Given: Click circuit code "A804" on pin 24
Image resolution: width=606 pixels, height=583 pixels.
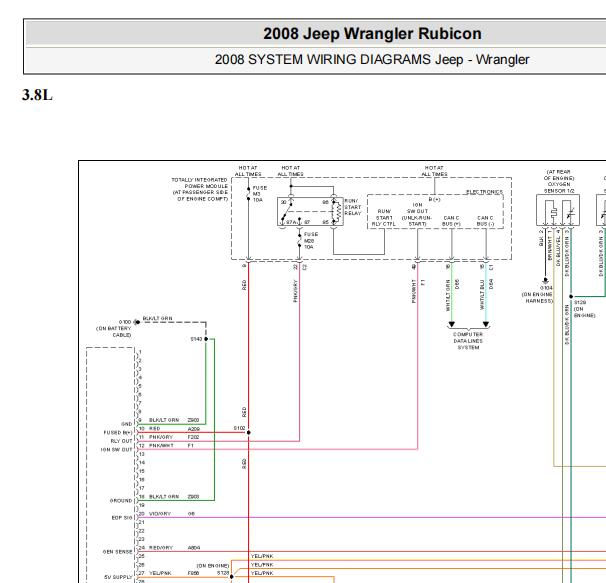Looking at the screenshot, I should (x=194, y=547).
